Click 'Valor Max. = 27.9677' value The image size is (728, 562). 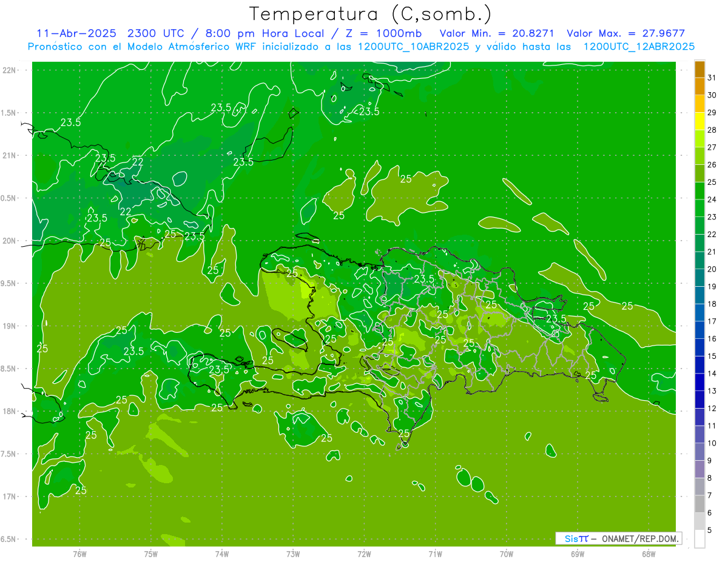(x=625, y=33)
